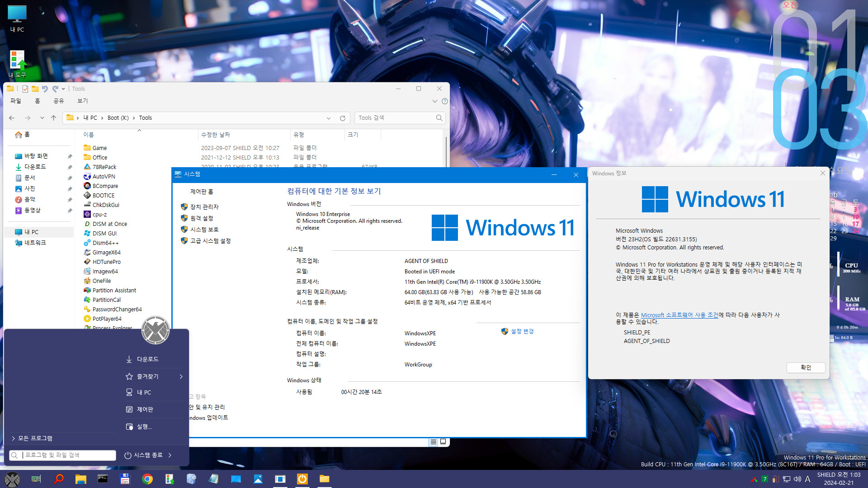Open the floppy disk 64 taskbar icon
Image resolution: width=868 pixels, height=488 pixels.
click(x=125, y=479)
